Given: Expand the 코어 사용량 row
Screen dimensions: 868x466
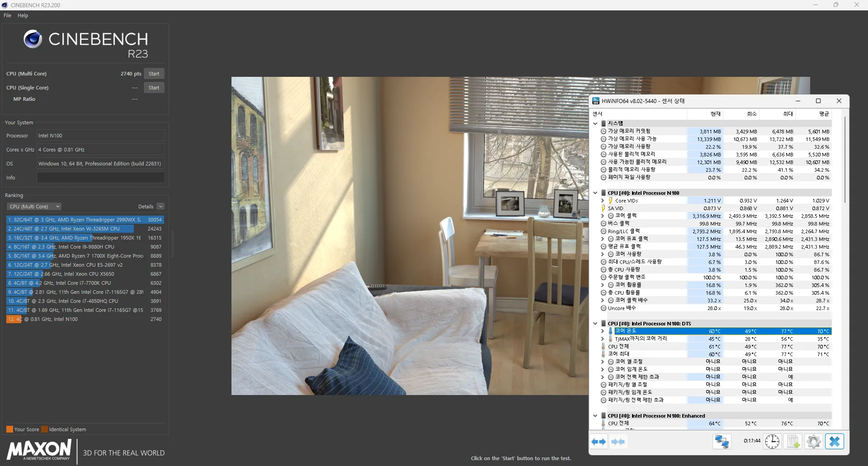Looking at the screenshot, I should (602, 254).
